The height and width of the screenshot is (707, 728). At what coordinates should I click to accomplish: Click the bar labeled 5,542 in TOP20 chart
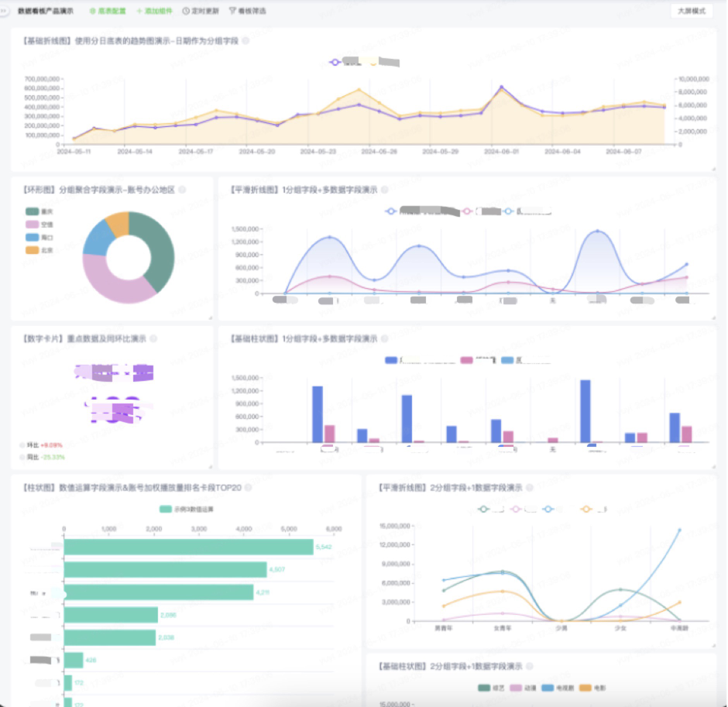click(188, 547)
